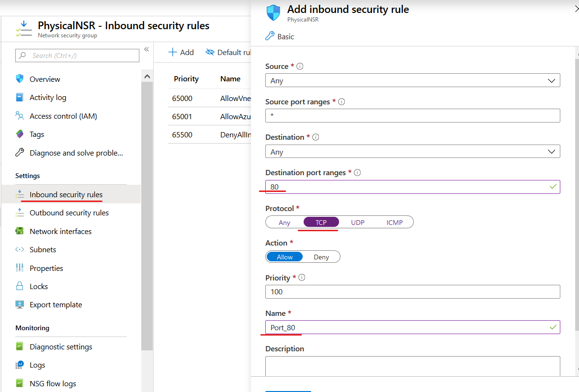Select the rule with priority 65000

(x=209, y=98)
